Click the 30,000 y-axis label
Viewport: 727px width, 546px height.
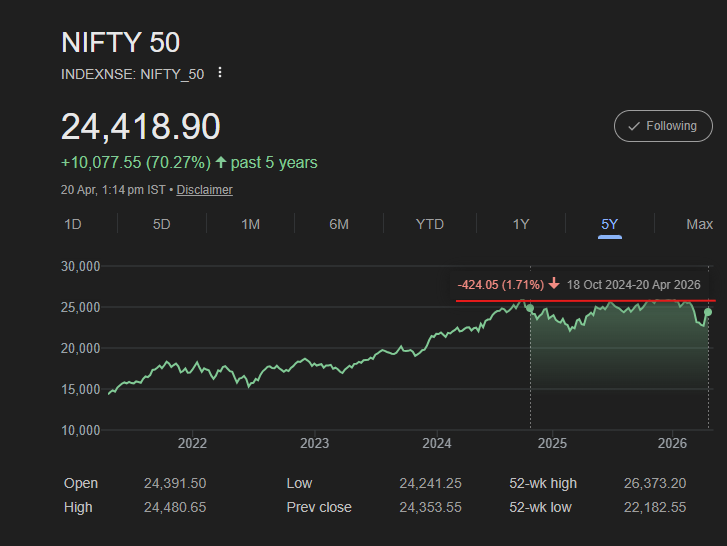81,267
